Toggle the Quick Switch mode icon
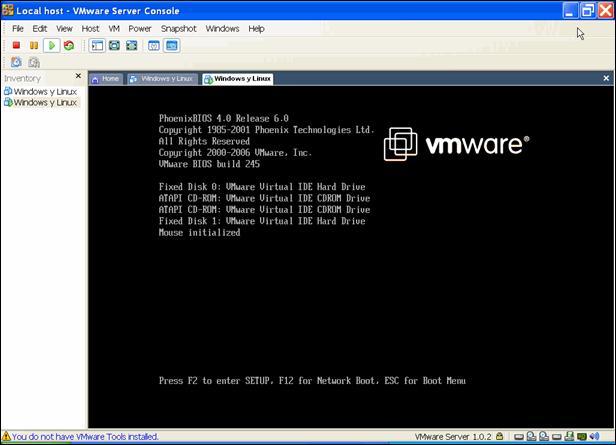The image size is (616, 445). [115, 46]
